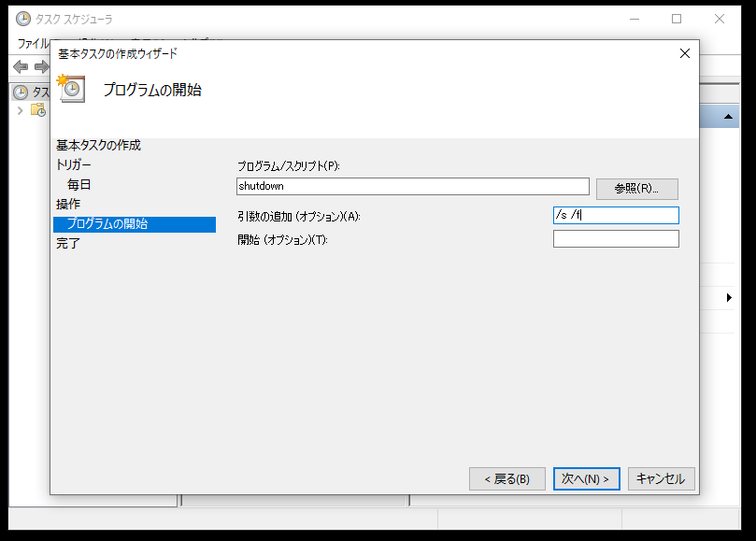Select the 毎日 step in wizard sidebar

[79, 185]
